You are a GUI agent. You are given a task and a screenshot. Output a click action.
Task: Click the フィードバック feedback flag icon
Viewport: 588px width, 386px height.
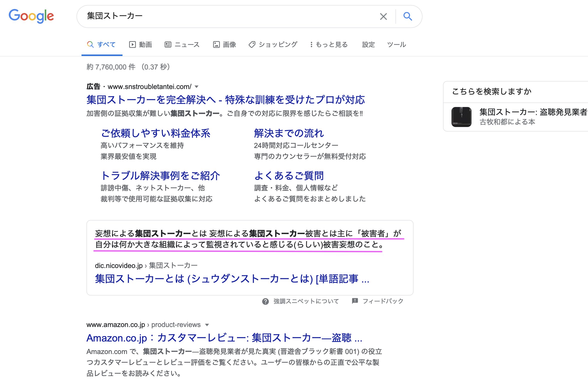click(x=355, y=301)
